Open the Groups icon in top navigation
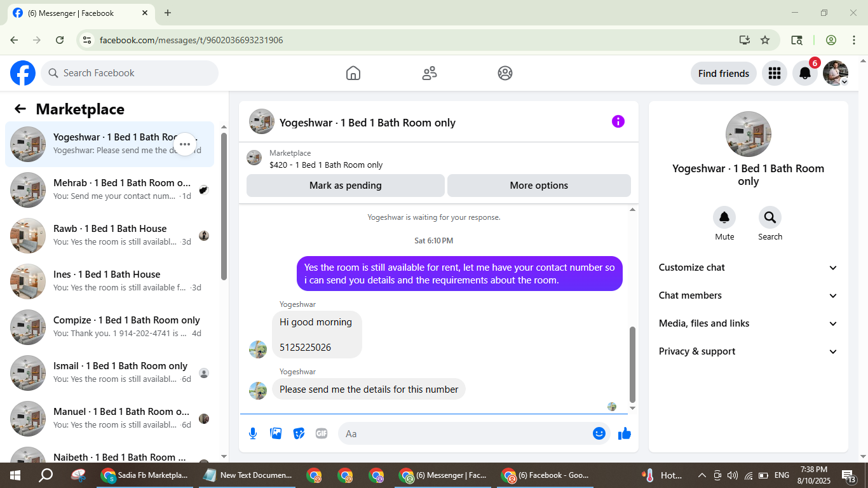The image size is (868, 488). coord(505,73)
